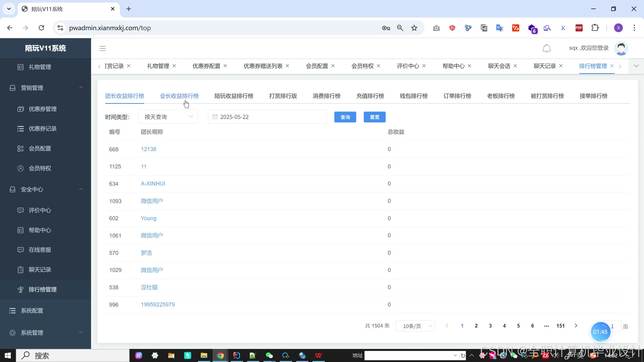Open the Young nickname link

(148, 218)
